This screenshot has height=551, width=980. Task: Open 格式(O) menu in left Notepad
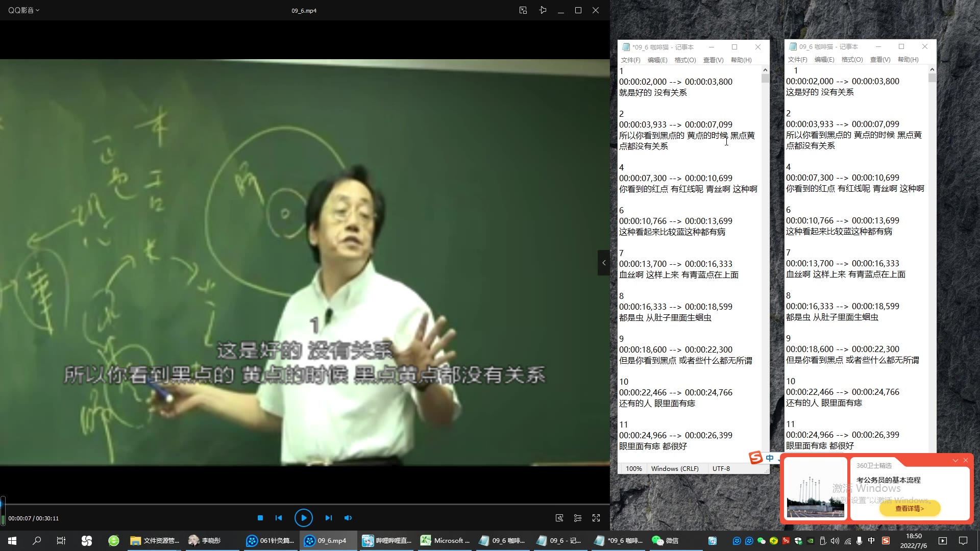point(685,60)
